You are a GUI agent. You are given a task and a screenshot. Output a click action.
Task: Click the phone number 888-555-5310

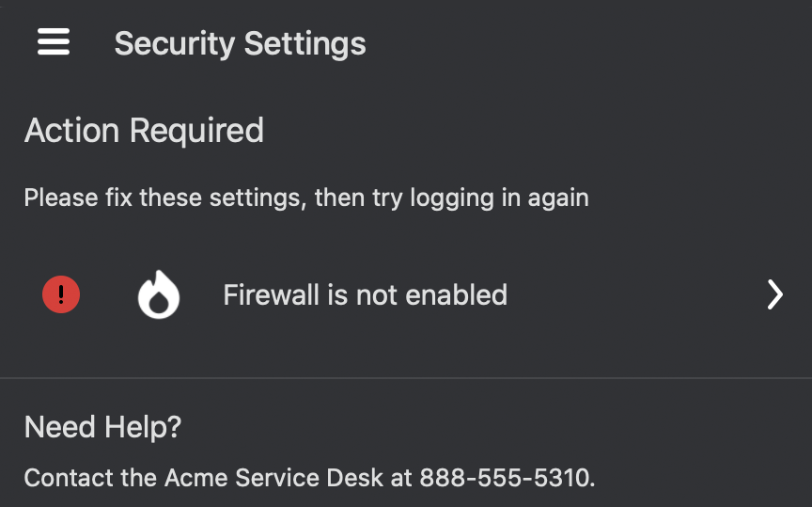pyautogui.click(x=505, y=477)
